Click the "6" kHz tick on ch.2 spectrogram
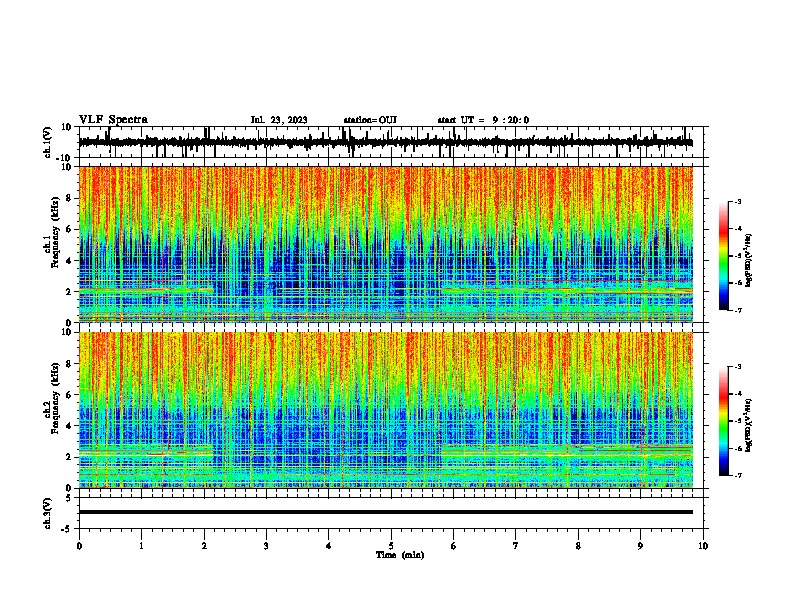This screenshot has width=792, height=612. point(69,394)
